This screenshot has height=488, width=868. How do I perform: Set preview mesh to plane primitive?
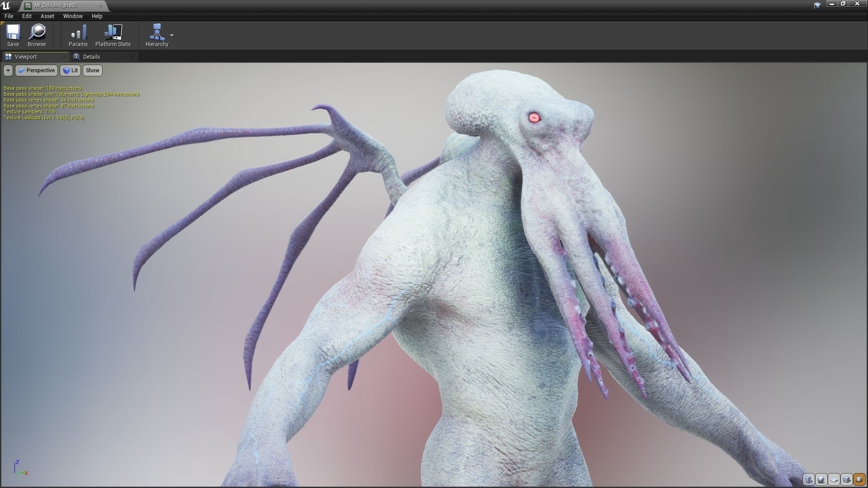834,479
